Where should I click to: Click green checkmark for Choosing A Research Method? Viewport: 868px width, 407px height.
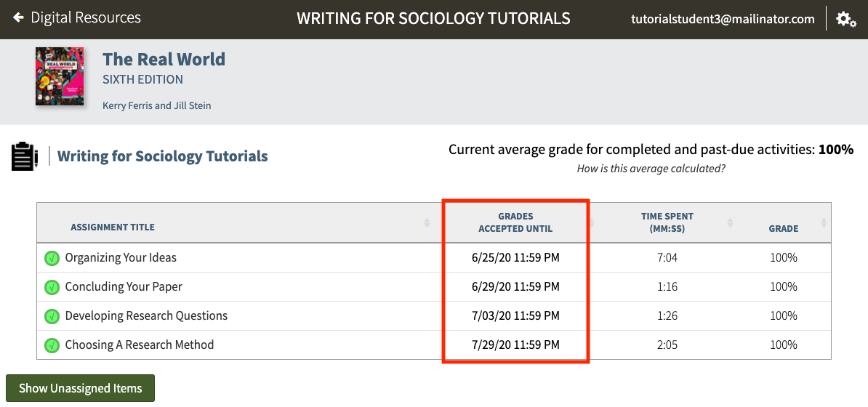pyautogui.click(x=52, y=345)
